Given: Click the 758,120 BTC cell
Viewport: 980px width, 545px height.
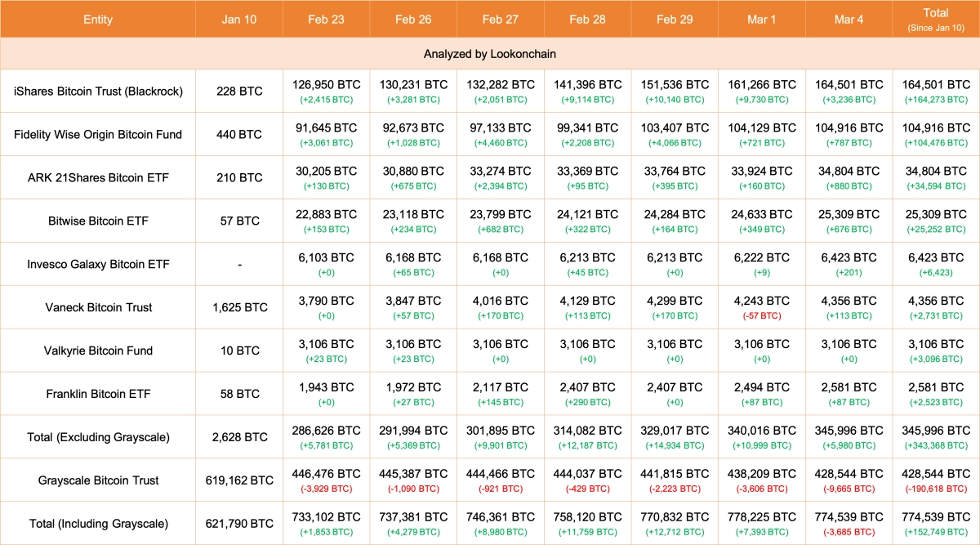Looking at the screenshot, I should tap(587, 523).
